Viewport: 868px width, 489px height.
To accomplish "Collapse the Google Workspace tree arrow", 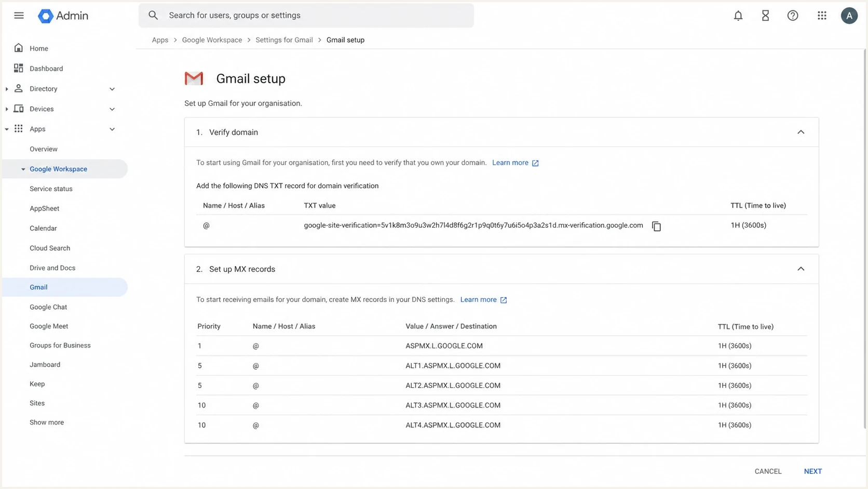I will [23, 169].
